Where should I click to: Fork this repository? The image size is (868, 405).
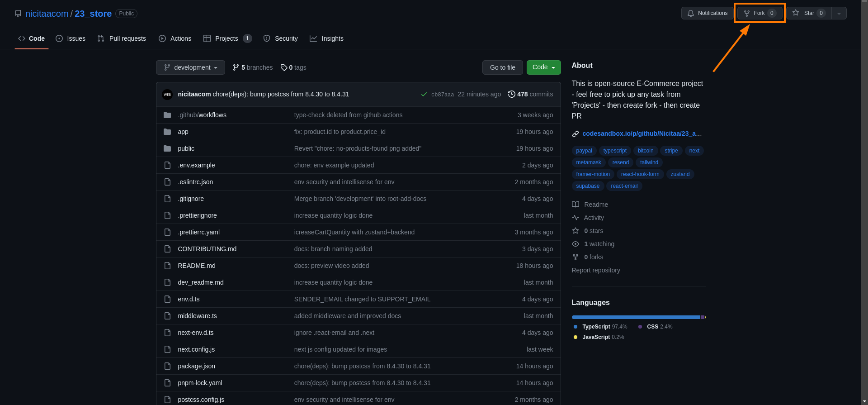click(x=759, y=13)
